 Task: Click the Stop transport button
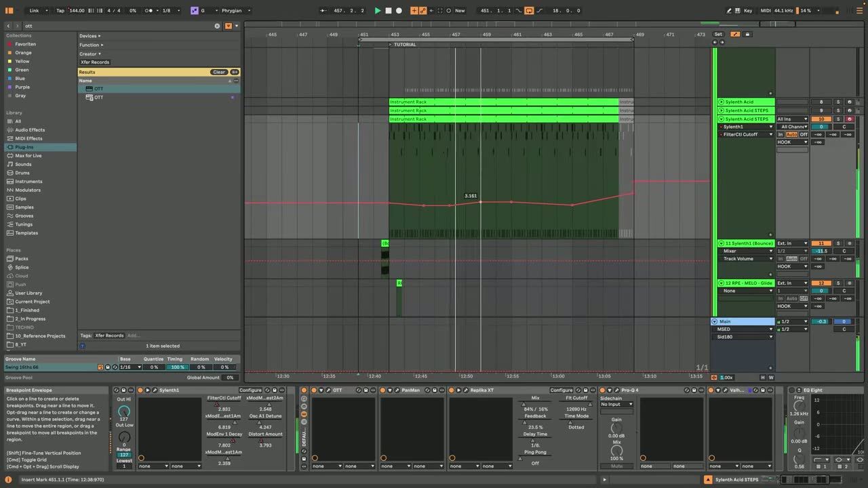(389, 11)
